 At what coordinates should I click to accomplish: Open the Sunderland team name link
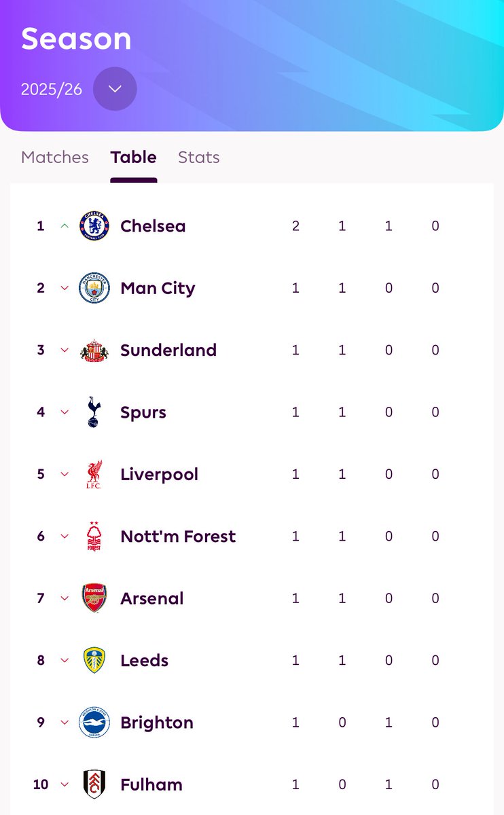click(x=168, y=350)
